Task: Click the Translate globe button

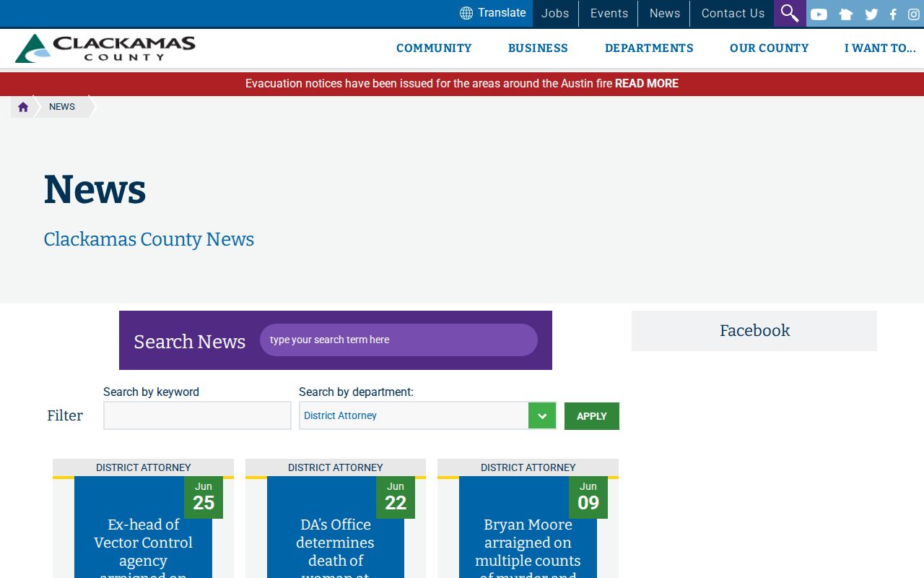Action: click(x=493, y=13)
